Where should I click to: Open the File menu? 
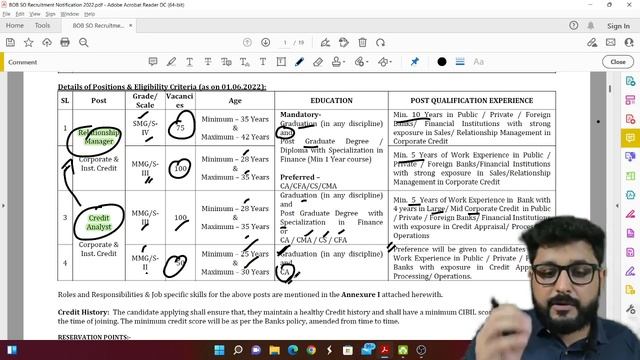[x=6, y=14]
